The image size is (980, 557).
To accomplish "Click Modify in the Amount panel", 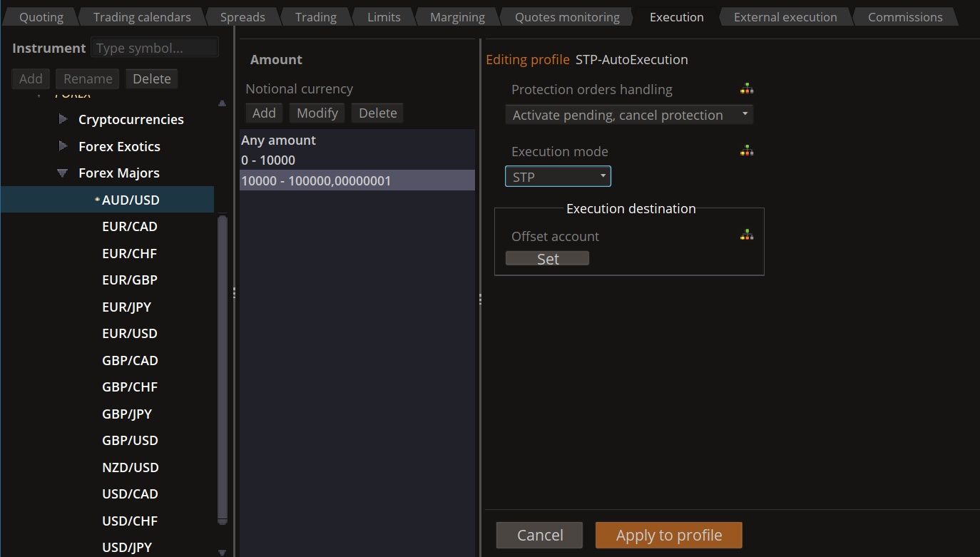I will click(317, 113).
